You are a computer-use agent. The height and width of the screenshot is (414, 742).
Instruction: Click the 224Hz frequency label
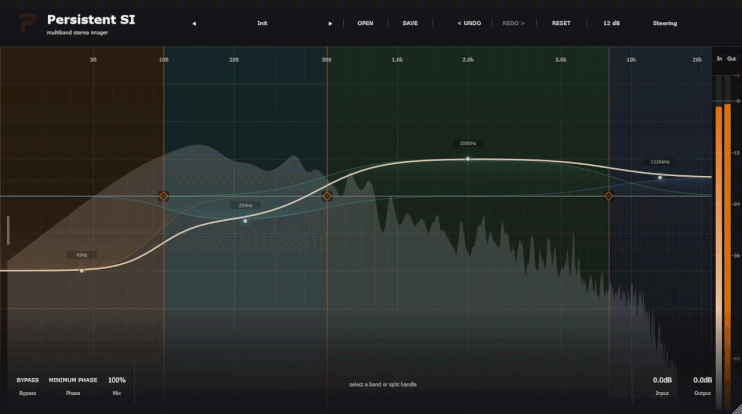pyautogui.click(x=245, y=205)
